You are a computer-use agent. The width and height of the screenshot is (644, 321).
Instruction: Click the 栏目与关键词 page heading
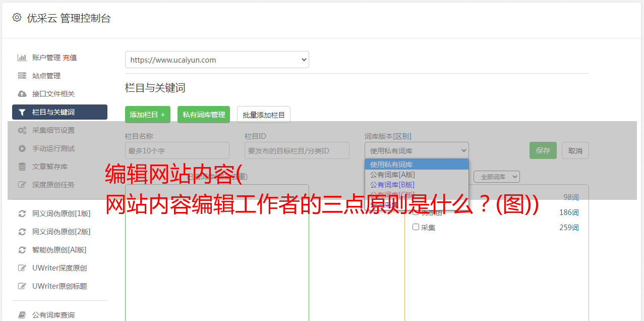[x=155, y=88]
